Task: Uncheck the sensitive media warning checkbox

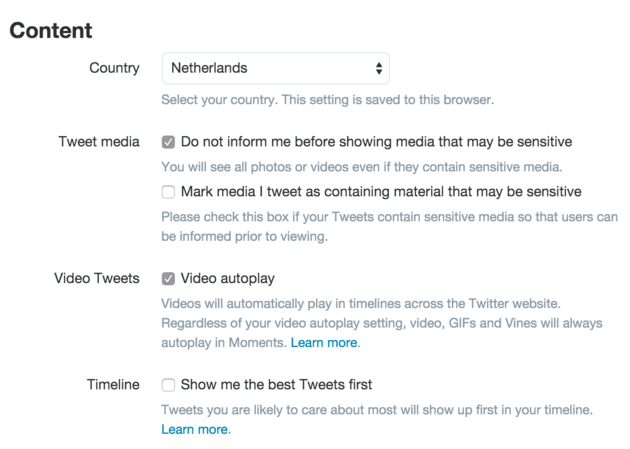Action: coord(168,142)
